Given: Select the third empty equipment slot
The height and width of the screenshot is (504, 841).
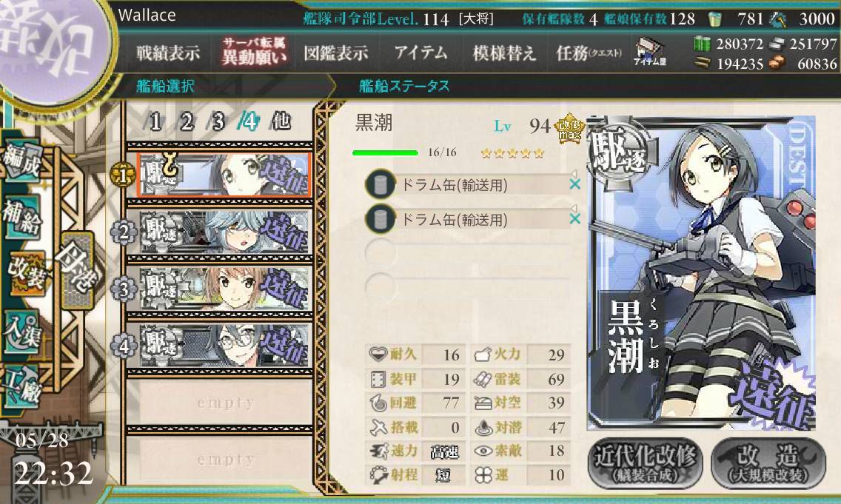Looking at the screenshot, I should 468,252.
